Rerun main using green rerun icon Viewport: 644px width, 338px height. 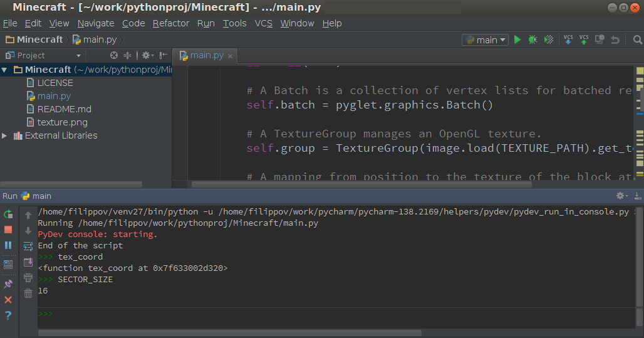tap(8, 214)
